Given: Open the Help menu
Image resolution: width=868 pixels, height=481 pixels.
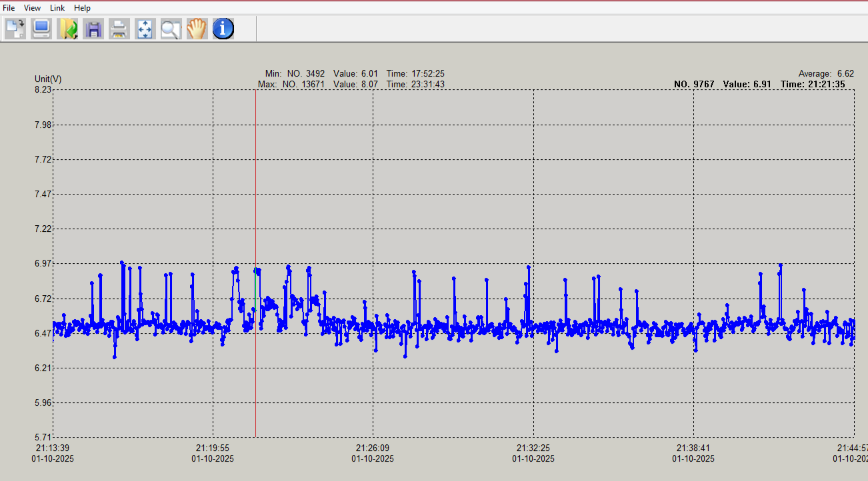Looking at the screenshot, I should click(83, 8).
